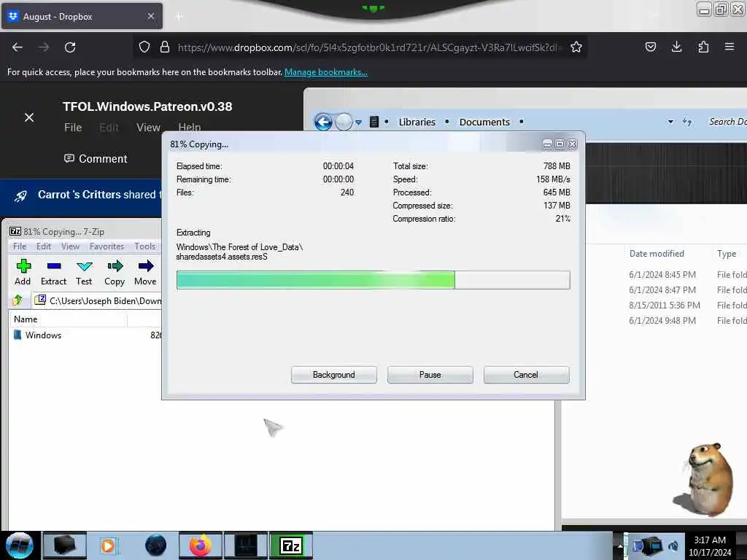747x560 pixels.
Task: Open the 7-Zip File menu
Action: pos(20,246)
